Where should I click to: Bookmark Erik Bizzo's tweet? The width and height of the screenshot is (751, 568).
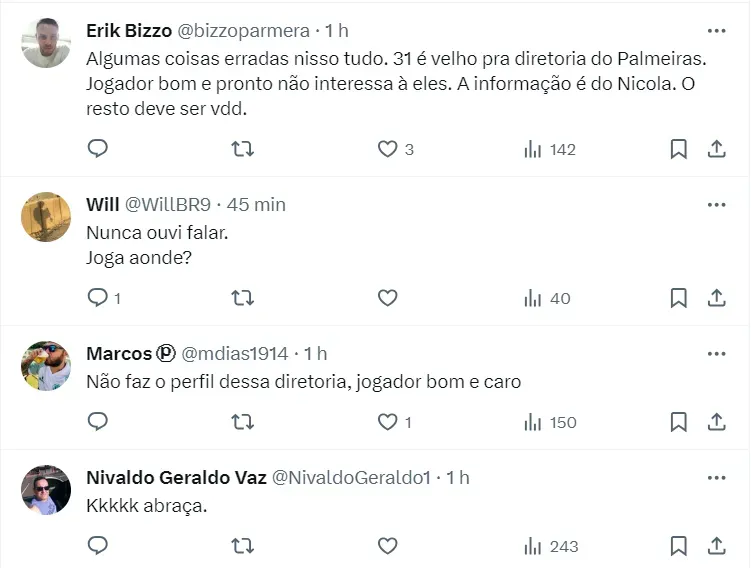click(x=678, y=149)
